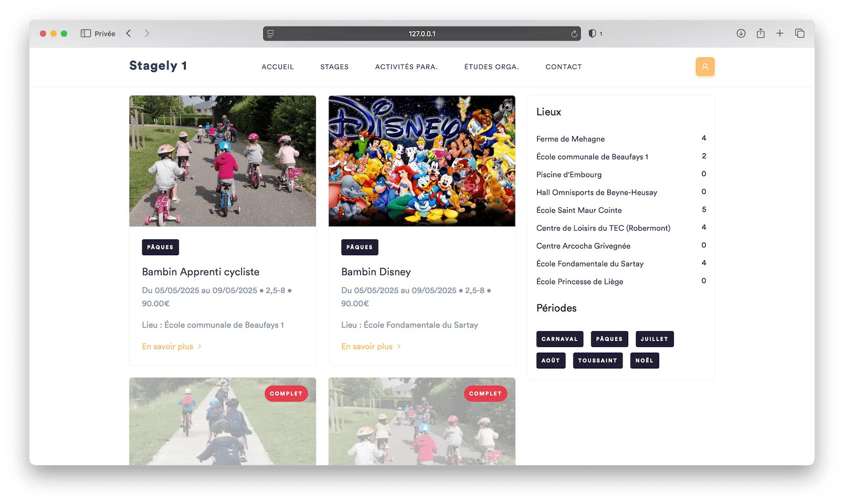Open the ACCUEIL menu item
This screenshot has width=844, height=504.
277,67
